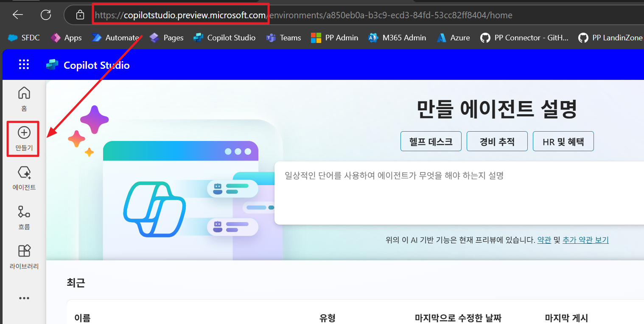The height and width of the screenshot is (324, 644).
Task: Open the Azure bookmark
Action: [x=454, y=38]
